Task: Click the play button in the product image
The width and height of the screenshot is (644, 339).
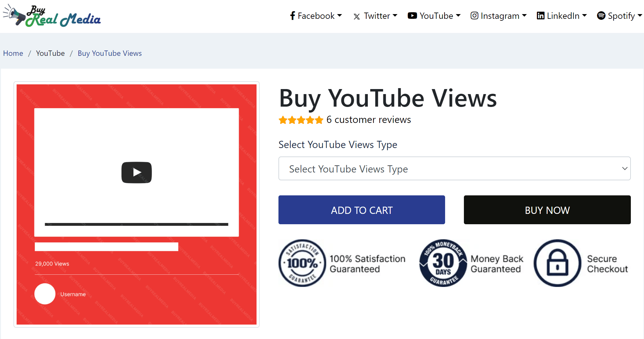Action: tap(137, 172)
